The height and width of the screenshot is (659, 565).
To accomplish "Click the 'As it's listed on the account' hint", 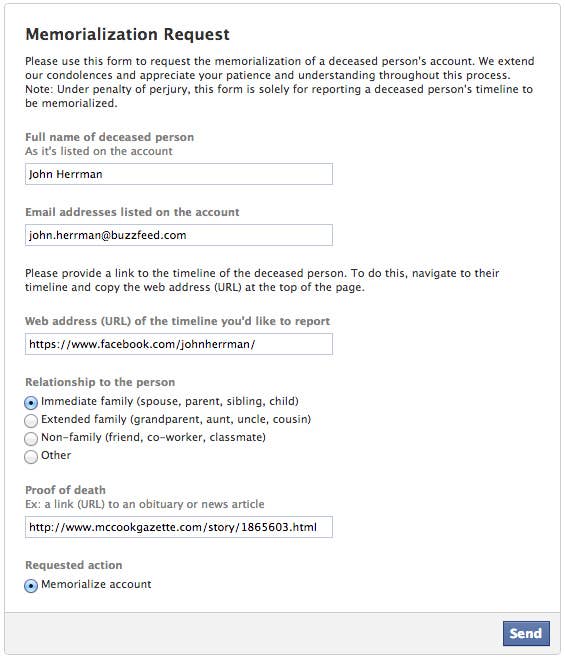I will [x=99, y=151].
